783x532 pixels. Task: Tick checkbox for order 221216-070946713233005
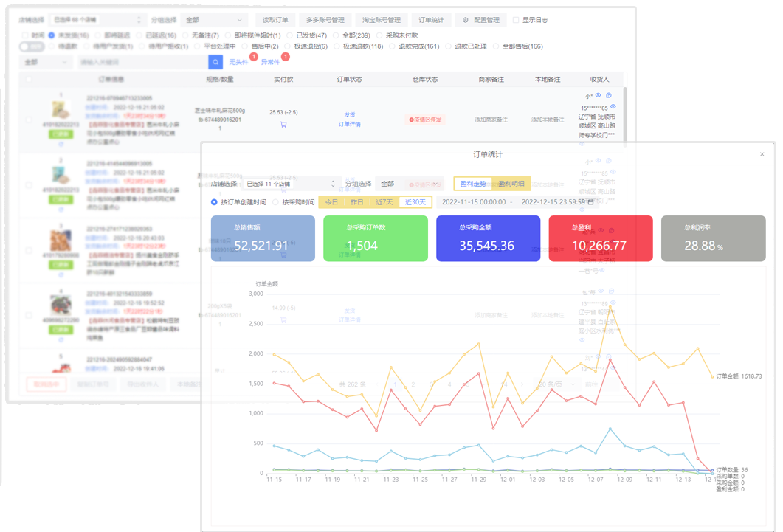coord(29,120)
